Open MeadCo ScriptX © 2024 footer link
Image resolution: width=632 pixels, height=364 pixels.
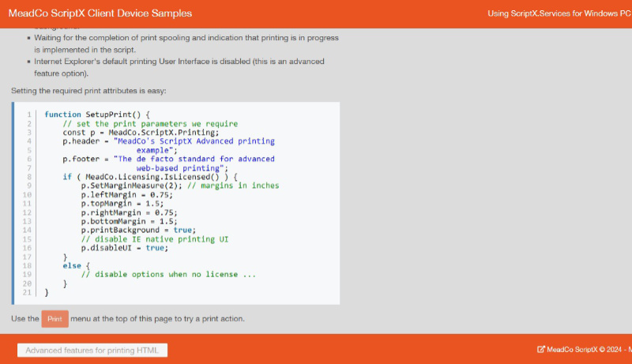tap(589, 350)
